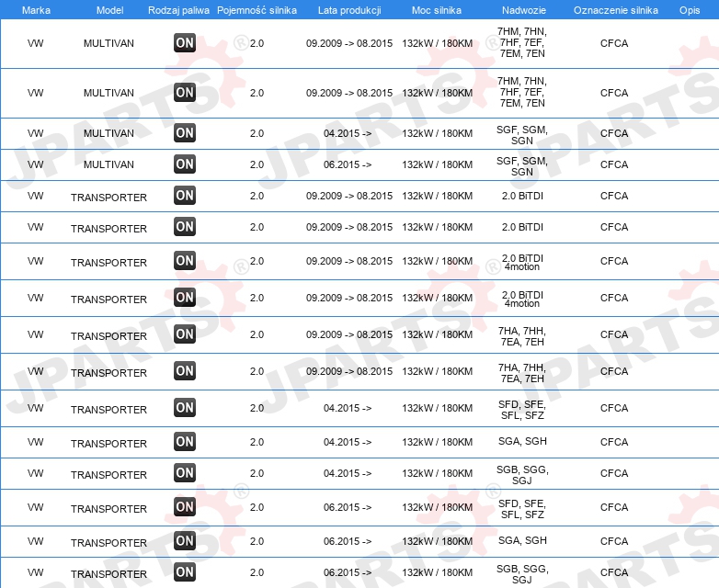Screen dimensions: 719x588
Task: Click the ON fuel icon in MULTIVAN 06.2015 row
Action: [x=185, y=164]
